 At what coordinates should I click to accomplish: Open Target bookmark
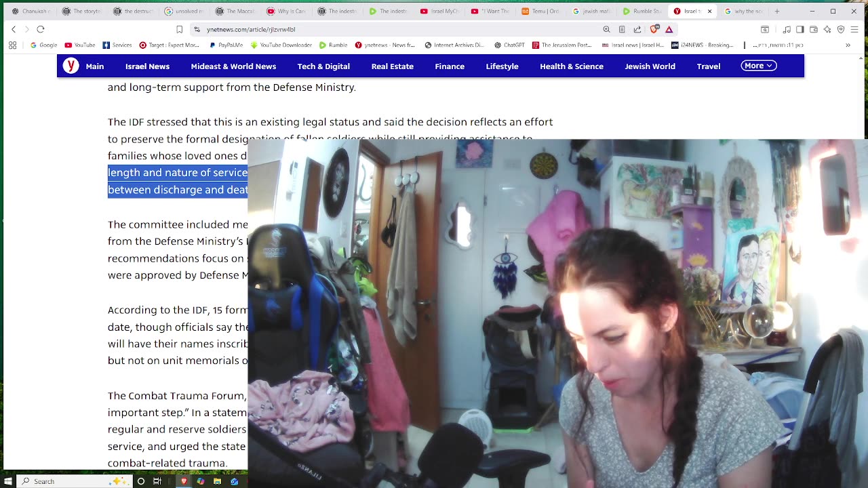pyautogui.click(x=169, y=45)
